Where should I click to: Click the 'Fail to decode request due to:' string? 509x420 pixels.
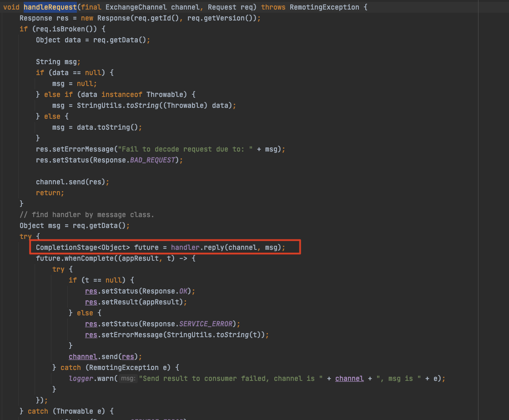pos(185,149)
